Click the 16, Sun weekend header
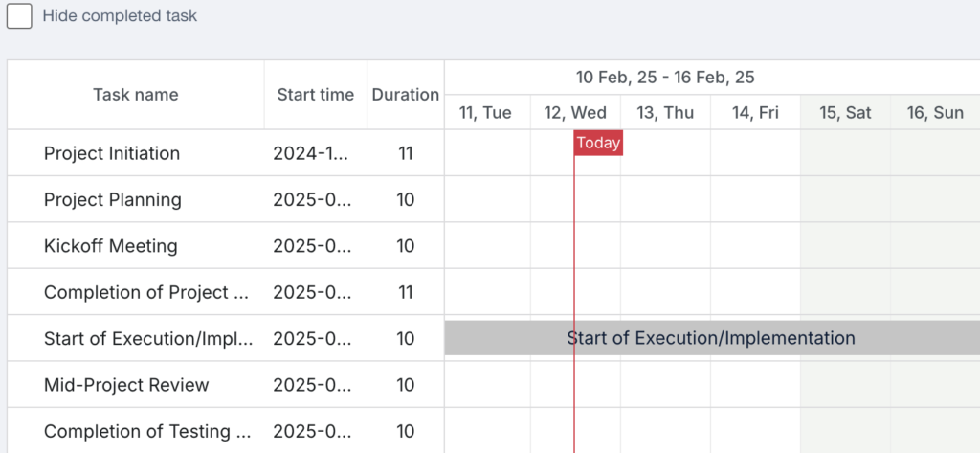980x453 pixels. (935, 113)
